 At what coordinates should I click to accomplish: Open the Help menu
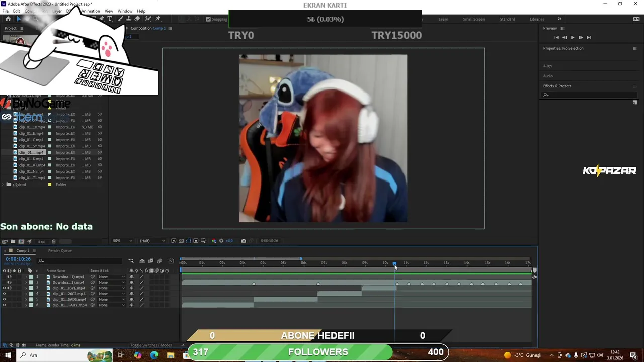coord(141,11)
